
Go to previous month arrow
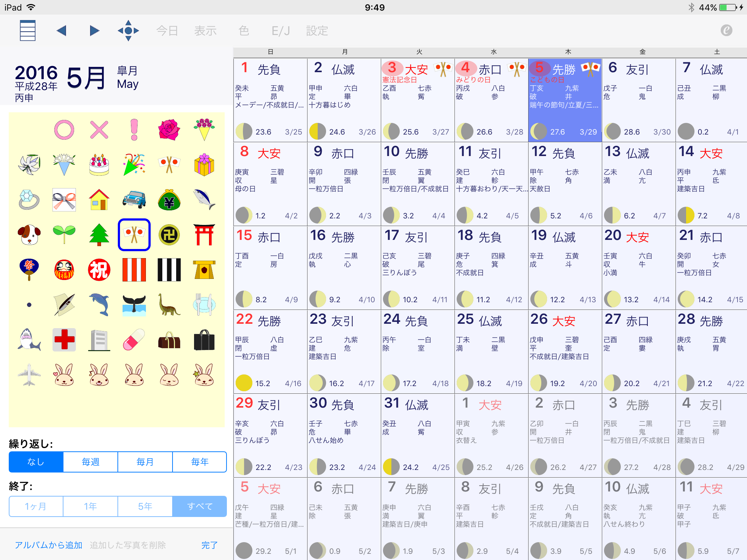[x=62, y=31]
